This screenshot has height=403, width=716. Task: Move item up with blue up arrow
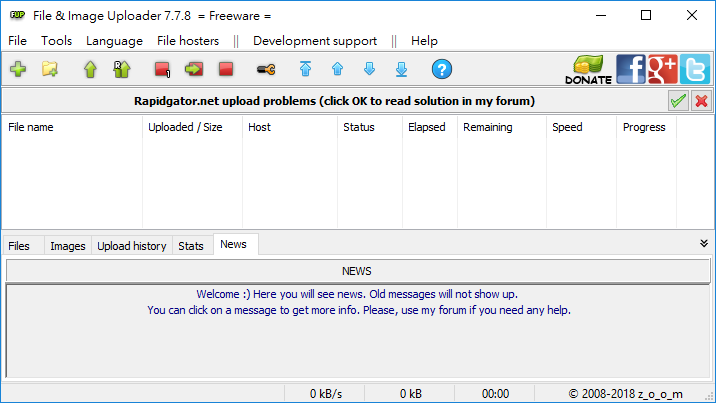(337, 69)
